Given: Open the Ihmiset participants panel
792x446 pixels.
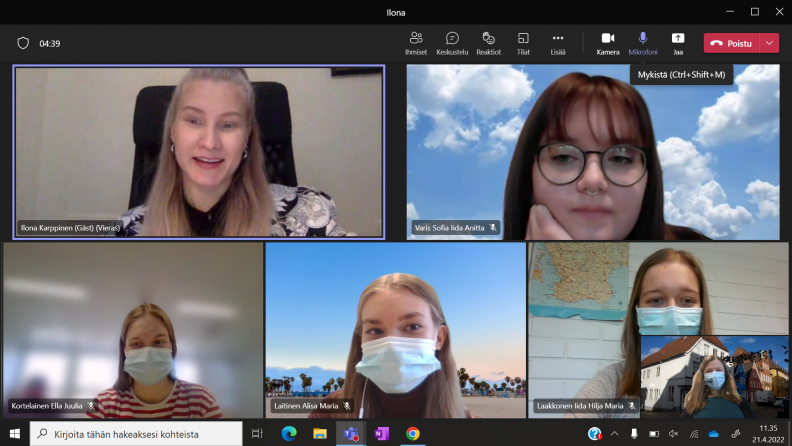Looking at the screenshot, I should (416, 42).
